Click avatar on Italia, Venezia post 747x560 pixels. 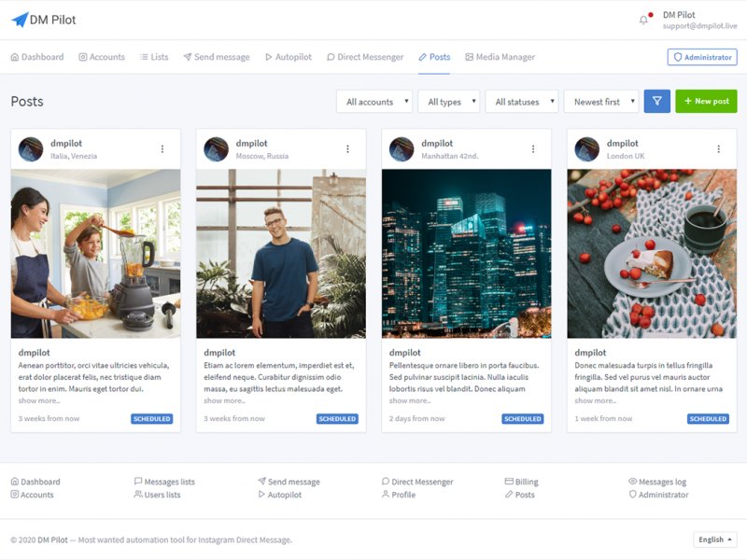(31, 149)
